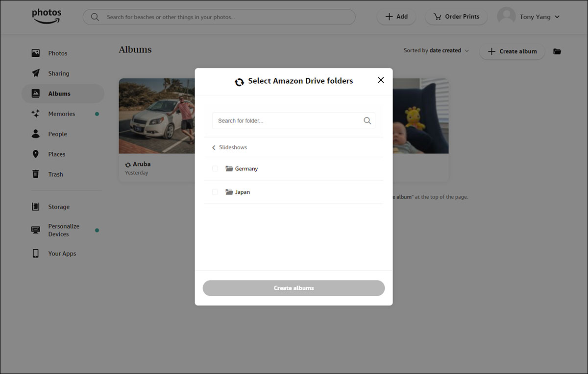Click the Personalize Devices monitor icon

[x=36, y=230]
